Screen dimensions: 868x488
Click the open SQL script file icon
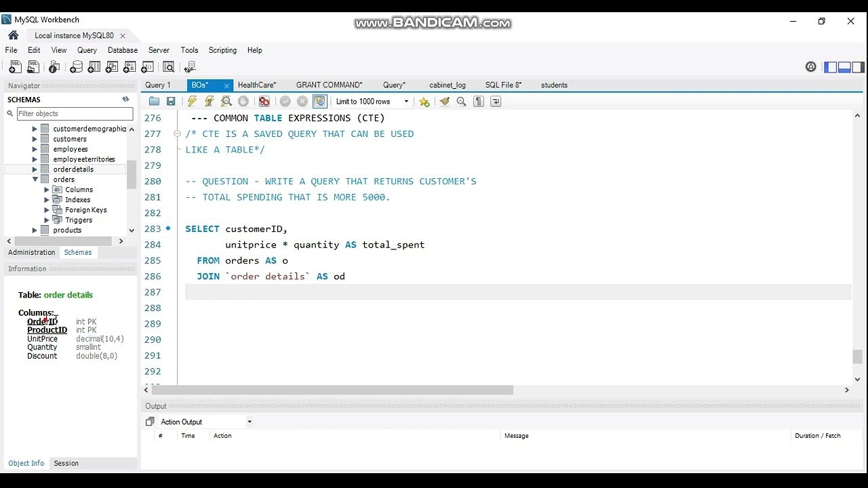pos(33,67)
